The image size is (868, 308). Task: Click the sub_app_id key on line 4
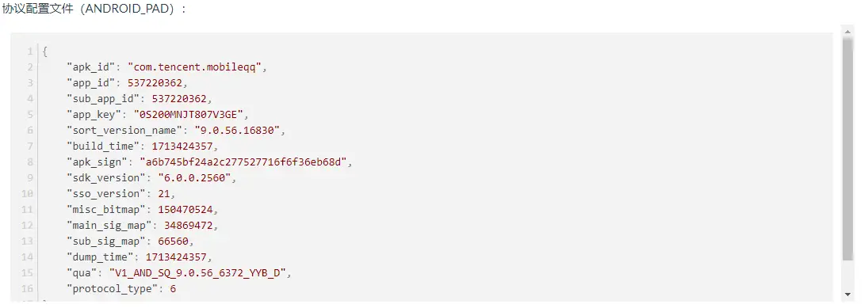[x=102, y=99]
